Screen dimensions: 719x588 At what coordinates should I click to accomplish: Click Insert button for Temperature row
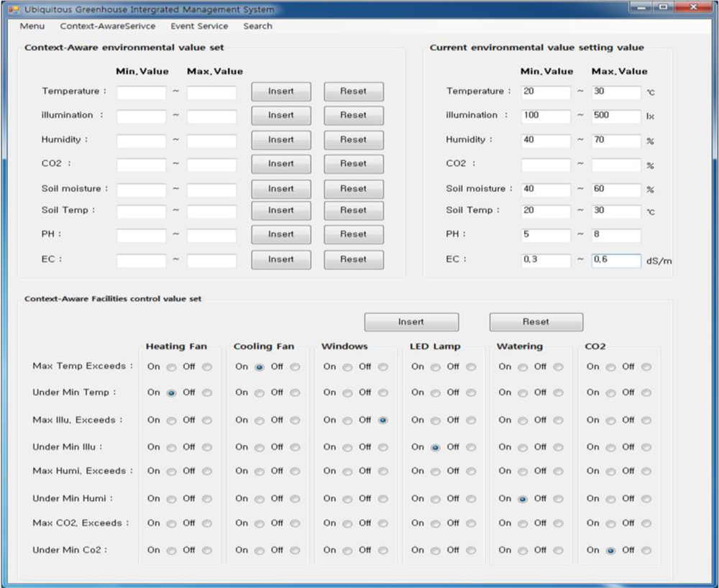[x=281, y=91]
